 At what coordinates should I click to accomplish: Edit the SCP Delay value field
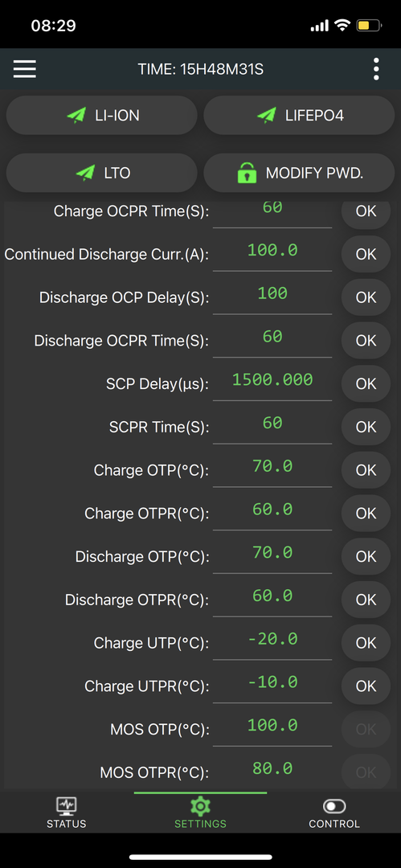272,382
